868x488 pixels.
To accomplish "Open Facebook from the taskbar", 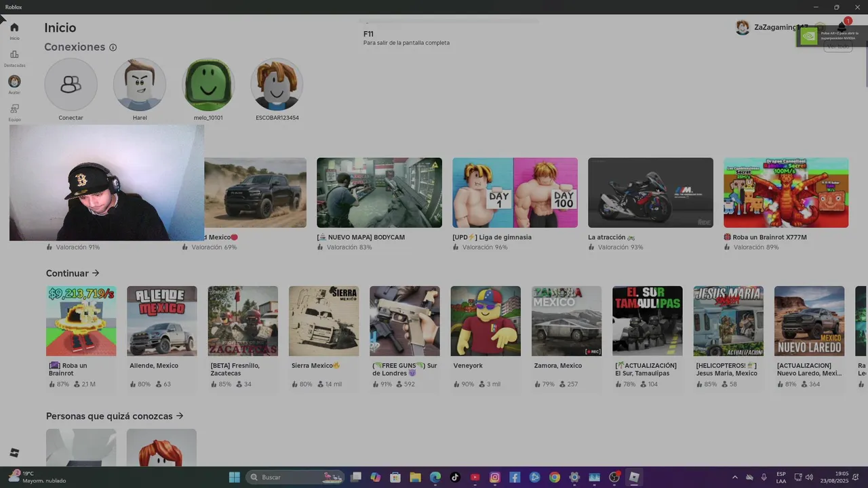I will pos(515,477).
